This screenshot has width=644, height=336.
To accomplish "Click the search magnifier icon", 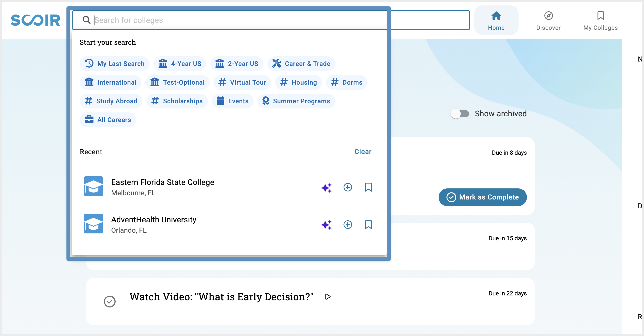I will 87,20.
